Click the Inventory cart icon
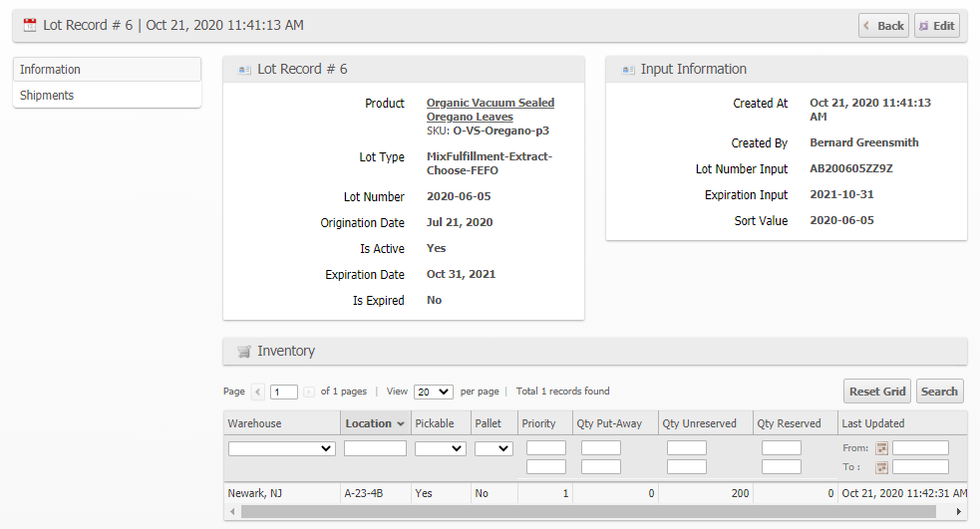Viewport: 980px width, 529px height. pos(244,352)
